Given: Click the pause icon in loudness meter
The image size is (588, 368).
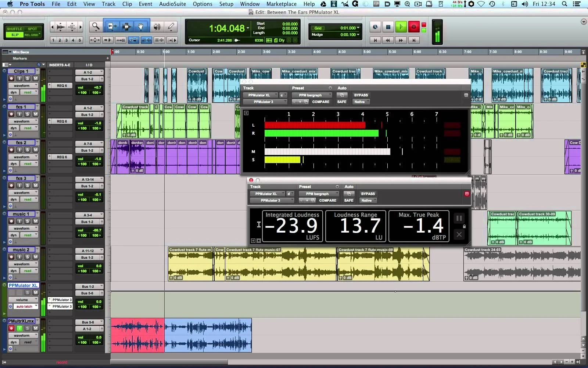Looking at the screenshot, I should 459,218.
